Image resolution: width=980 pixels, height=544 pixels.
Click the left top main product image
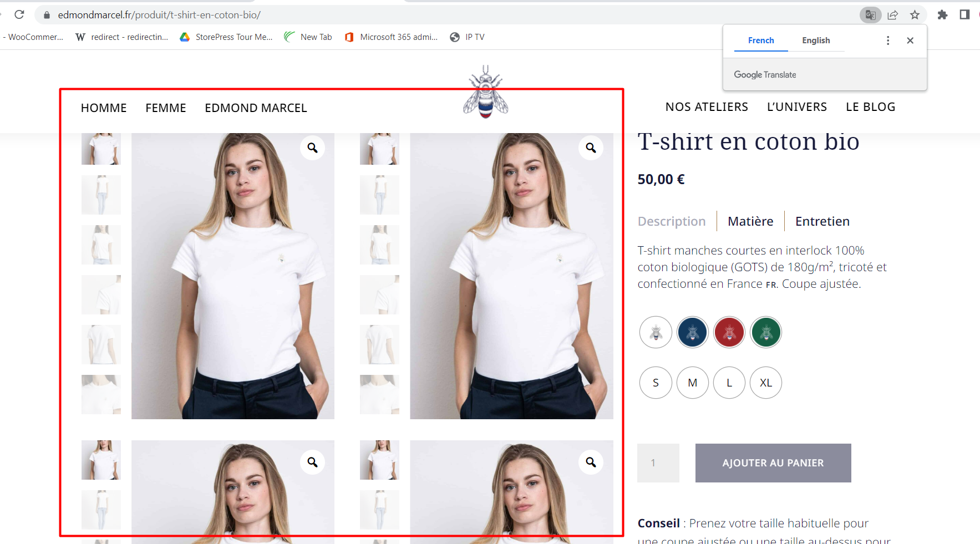[x=233, y=276]
